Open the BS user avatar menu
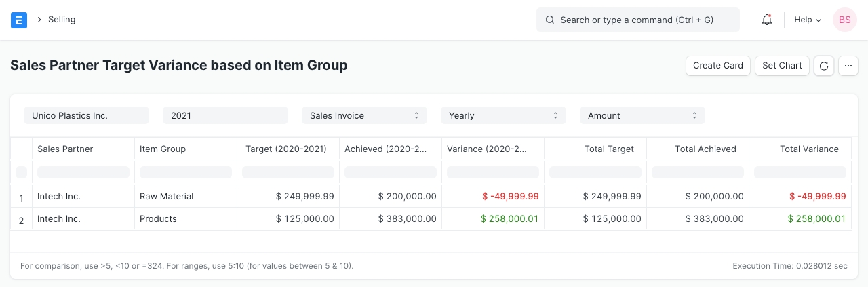This screenshot has height=287, width=868. pos(844,20)
